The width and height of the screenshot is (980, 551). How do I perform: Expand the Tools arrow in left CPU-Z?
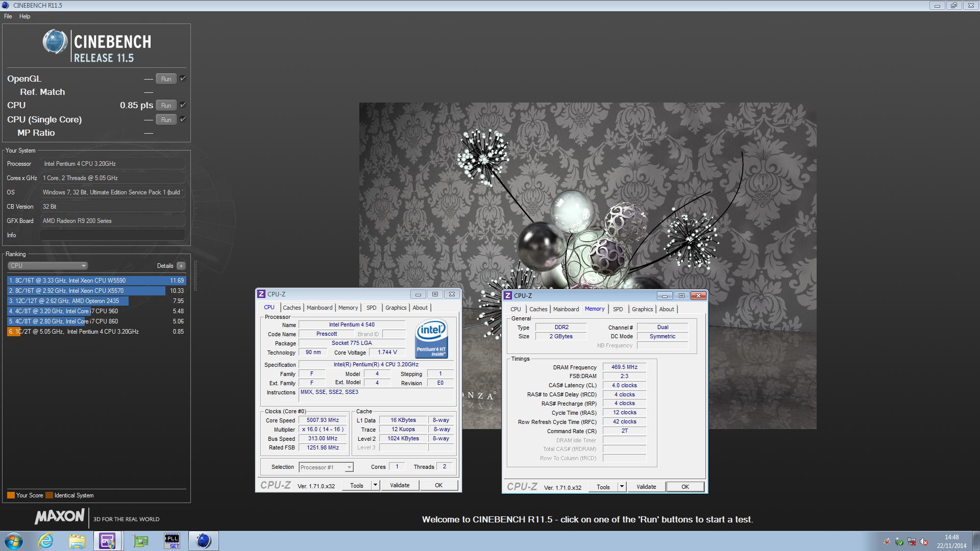[375, 485]
